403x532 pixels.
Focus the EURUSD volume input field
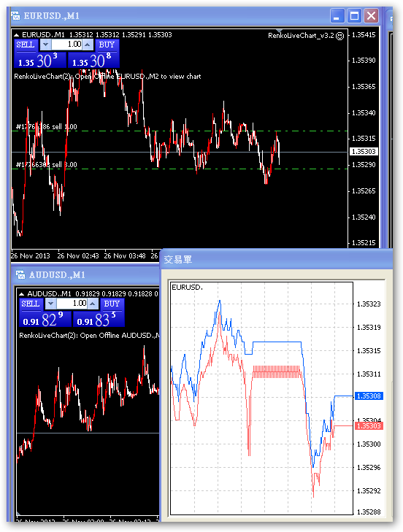(67, 45)
